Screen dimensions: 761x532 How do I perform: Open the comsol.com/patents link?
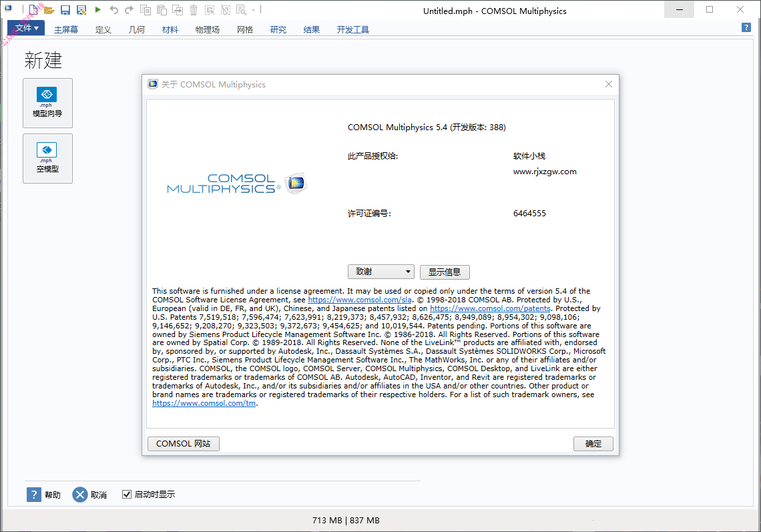tap(490, 308)
